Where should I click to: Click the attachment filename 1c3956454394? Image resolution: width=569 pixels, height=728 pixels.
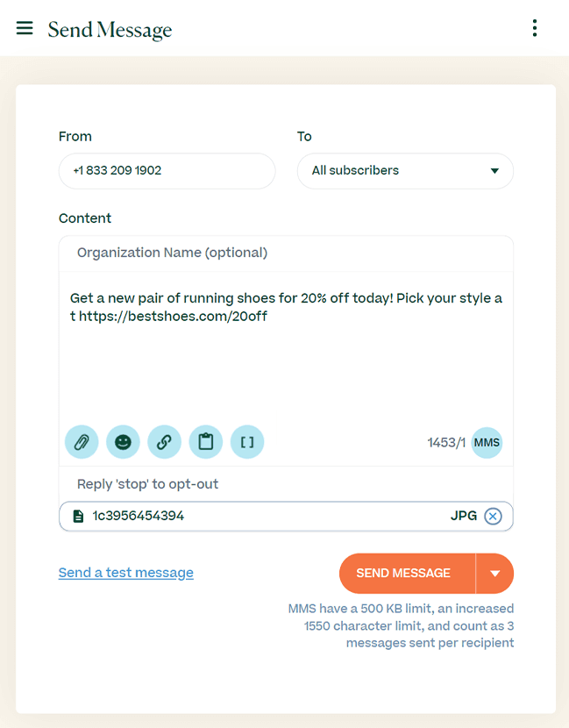(x=140, y=516)
